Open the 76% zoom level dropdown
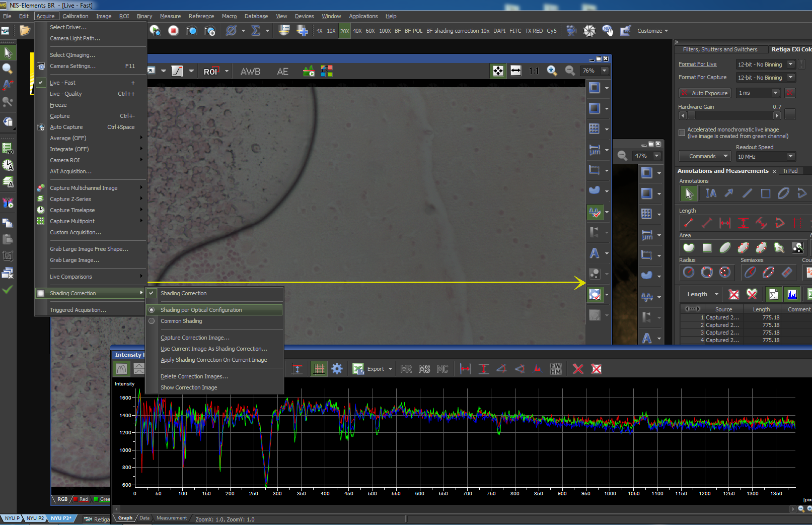This screenshot has width=812, height=525. pyautogui.click(x=605, y=71)
